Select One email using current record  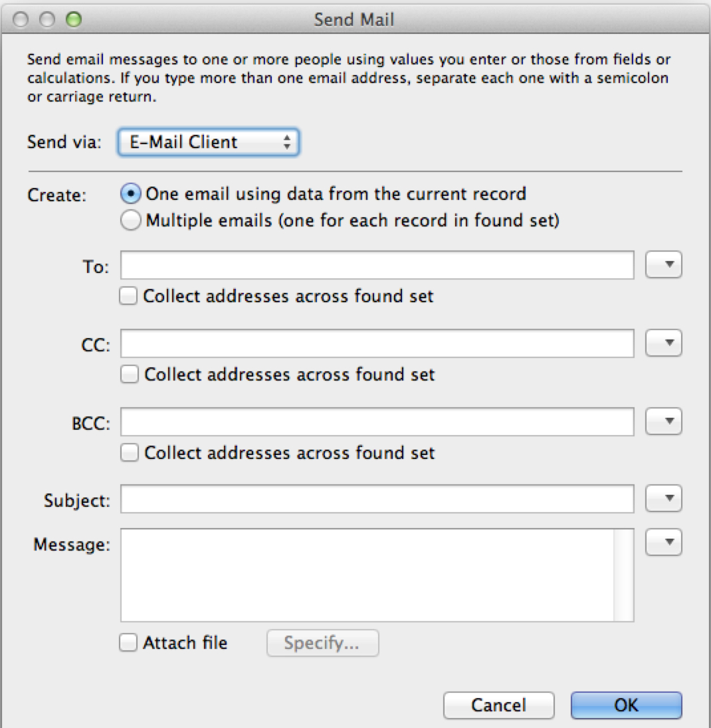coord(131,194)
